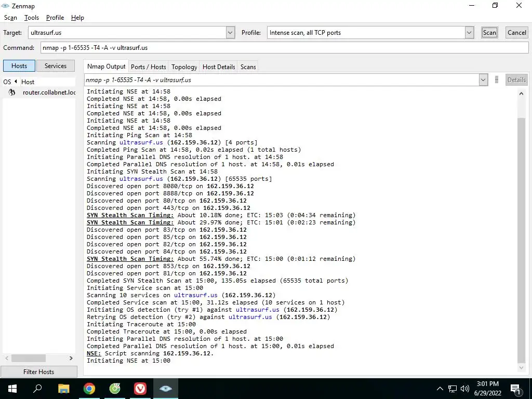Click the first SYN Stealth Scan Timing line at 10.18%
The height and width of the screenshot is (399, 532).
tap(221, 215)
